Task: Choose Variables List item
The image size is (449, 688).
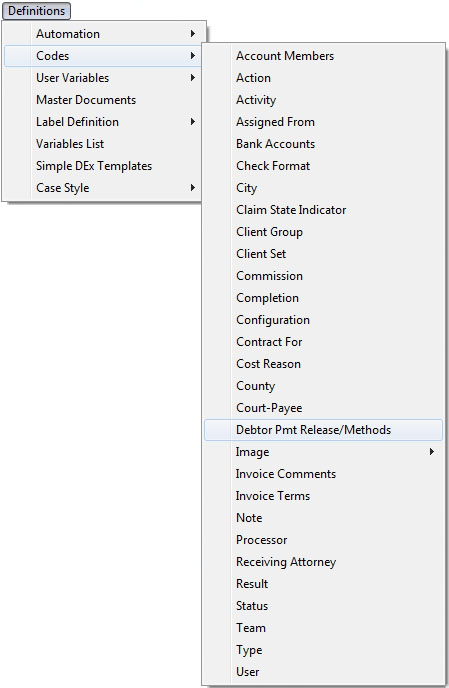Action: tap(103, 143)
